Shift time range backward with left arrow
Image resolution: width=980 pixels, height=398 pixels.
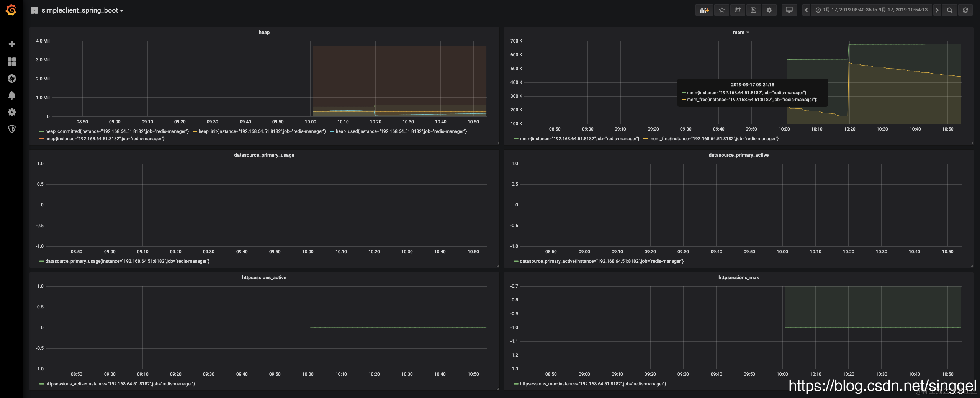click(x=806, y=10)
